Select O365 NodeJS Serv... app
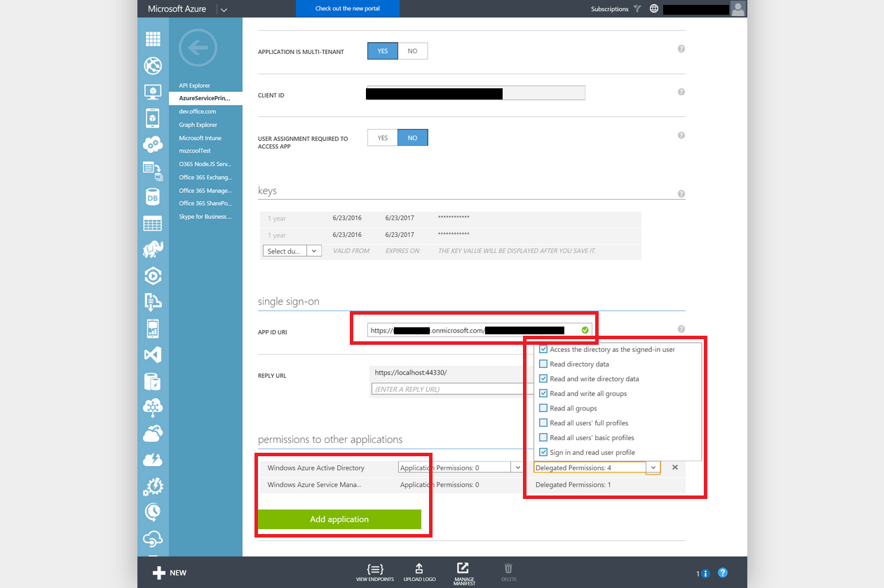The width and height of the screenshot is (884, 588). click(205, 164)
